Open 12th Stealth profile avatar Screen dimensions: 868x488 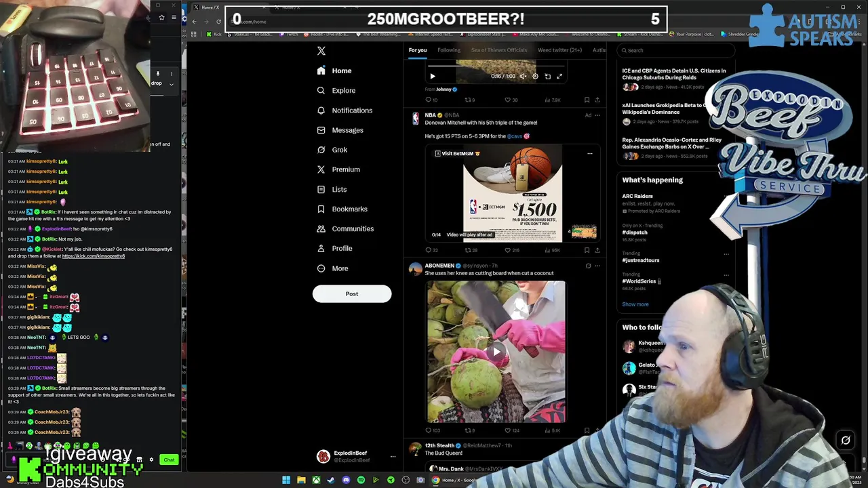pyautogui.click(x=416, y=449)
